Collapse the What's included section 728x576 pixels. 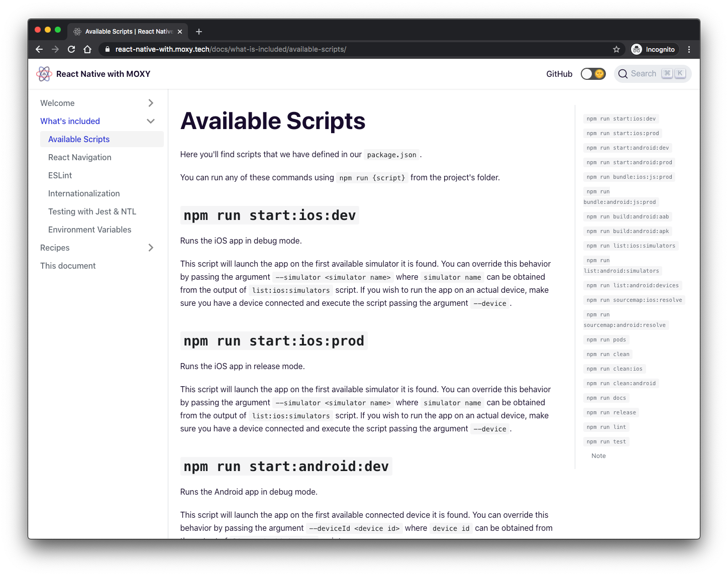150,121
